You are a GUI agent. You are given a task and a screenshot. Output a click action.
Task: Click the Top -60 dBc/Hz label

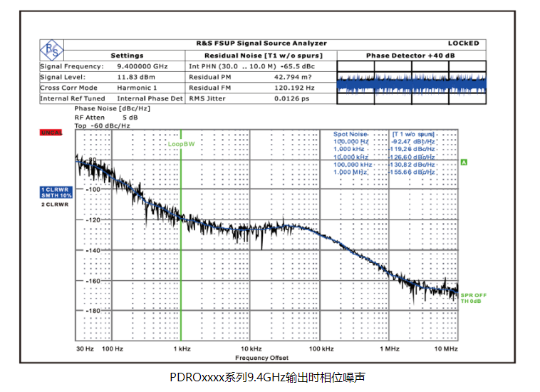click(103, 125)
